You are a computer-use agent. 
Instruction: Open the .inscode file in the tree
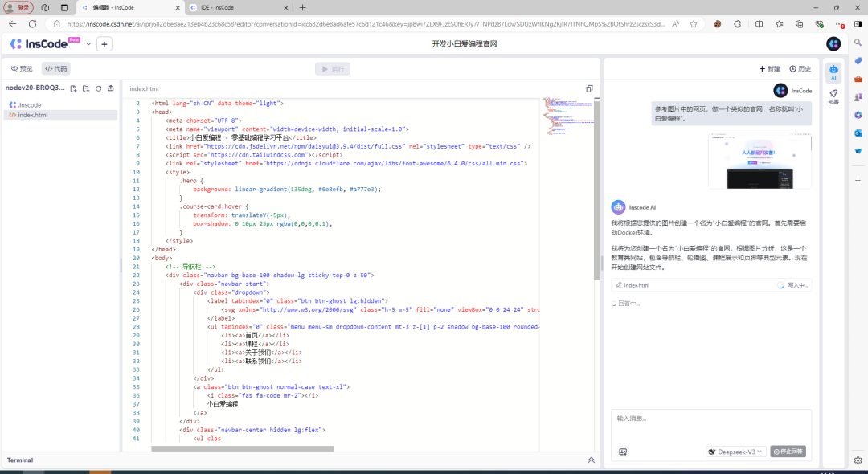pos(59,104)
